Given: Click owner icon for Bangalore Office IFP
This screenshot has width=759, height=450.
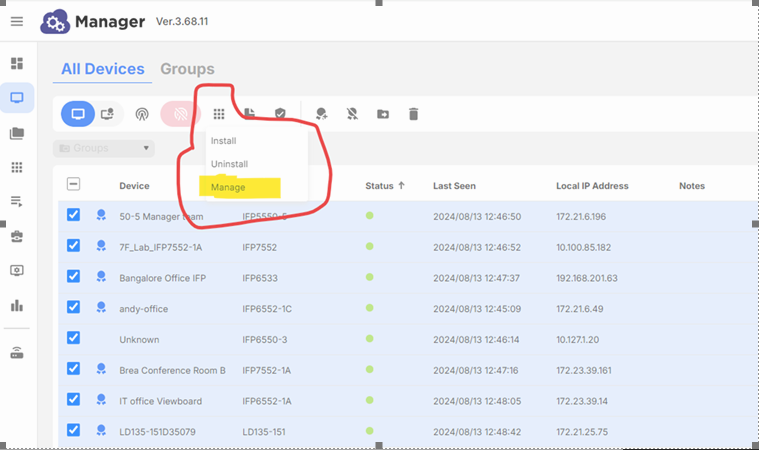Looking at the screenshot, I should point(101,277).
